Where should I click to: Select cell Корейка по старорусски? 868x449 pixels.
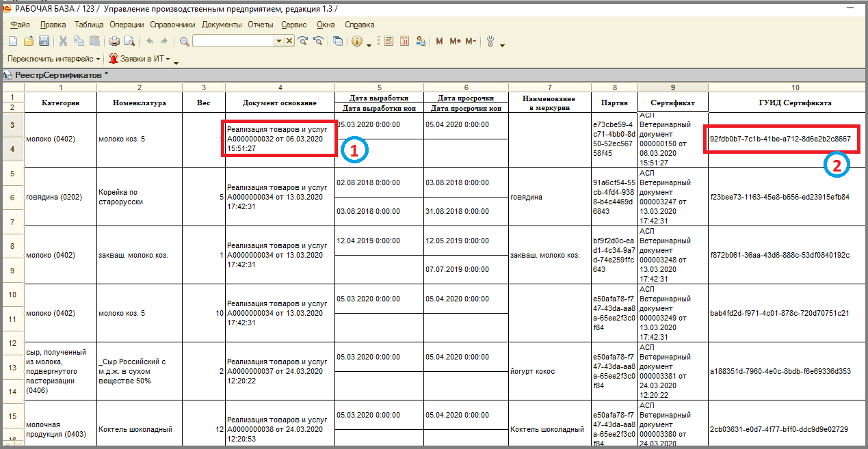pyautogui.click(x=140, y=197)
